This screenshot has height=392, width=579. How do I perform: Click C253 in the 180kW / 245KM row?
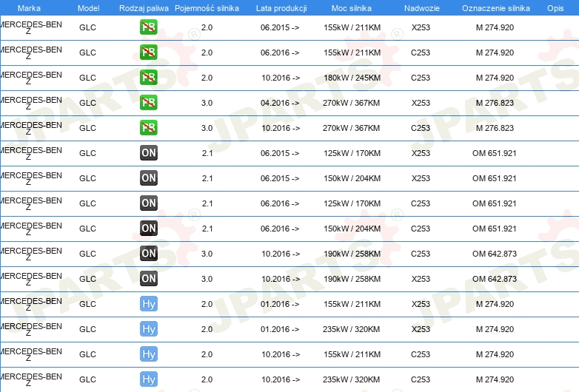point(421,78)
